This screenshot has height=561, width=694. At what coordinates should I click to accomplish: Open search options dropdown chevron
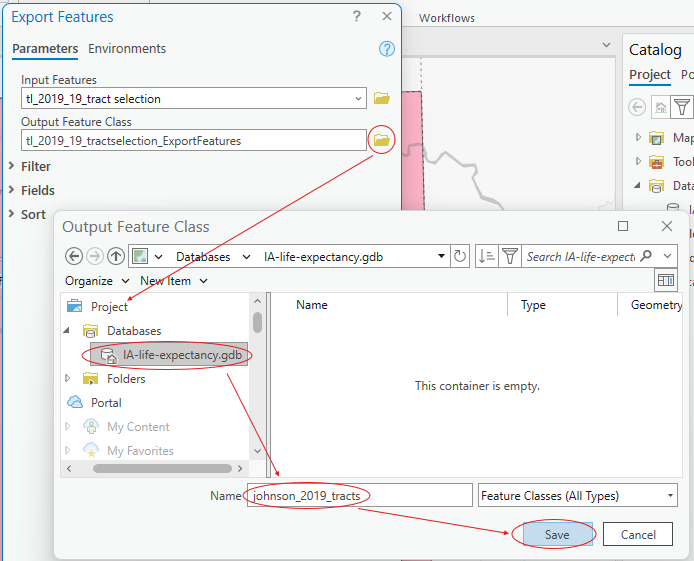coord(667,256)
